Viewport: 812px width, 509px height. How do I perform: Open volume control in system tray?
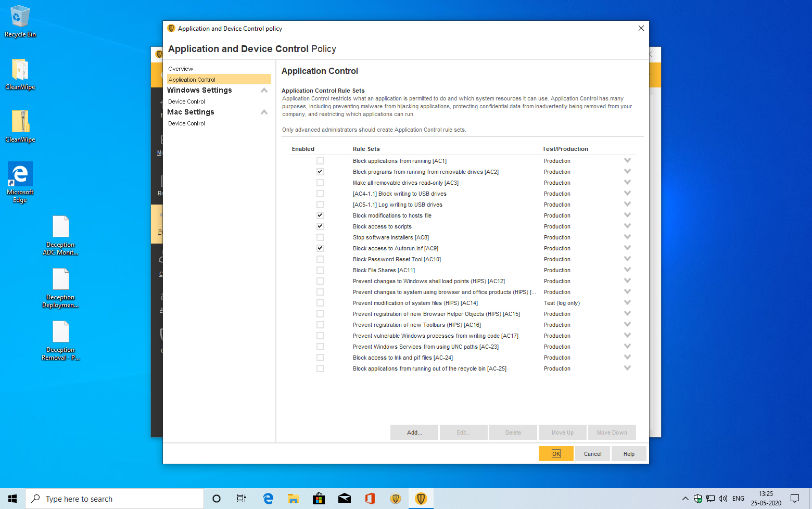723,499
